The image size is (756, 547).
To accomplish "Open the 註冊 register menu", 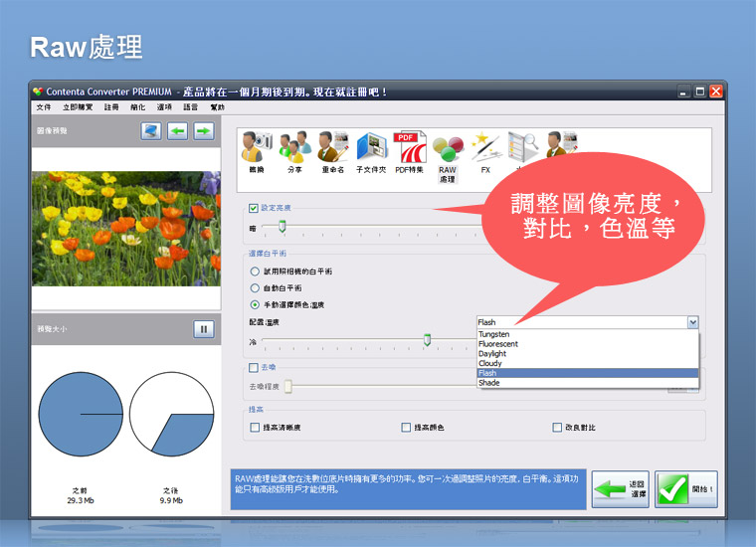I will click(111, 107).
